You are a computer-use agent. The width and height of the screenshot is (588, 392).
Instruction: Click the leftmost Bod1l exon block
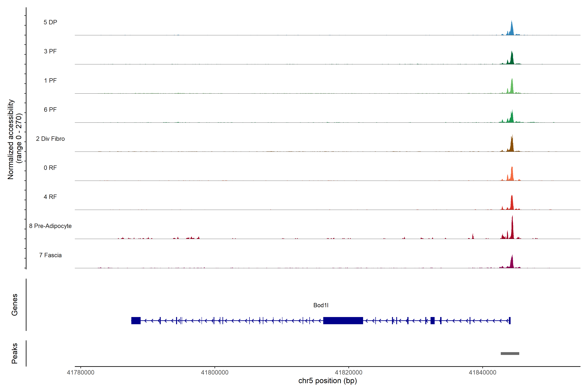coord(136,320)
